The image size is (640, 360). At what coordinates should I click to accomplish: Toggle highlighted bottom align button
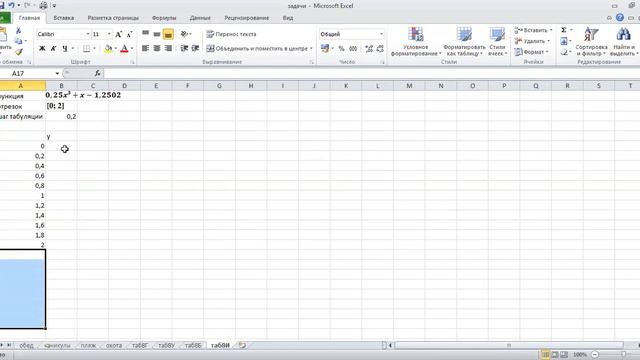(x=168, y=34)
